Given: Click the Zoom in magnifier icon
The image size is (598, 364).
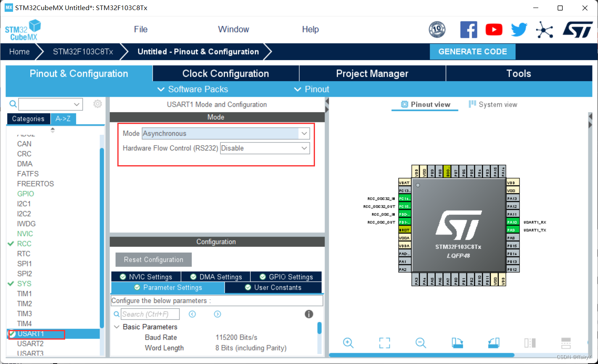Looking at the screenshot, I should [x=348, y=343].
